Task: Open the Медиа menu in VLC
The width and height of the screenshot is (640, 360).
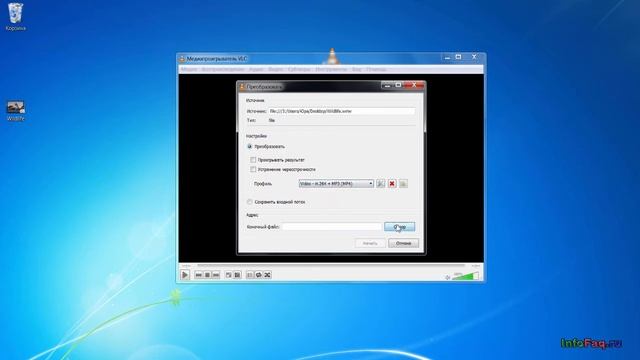Action: click(x=189, y=69)
